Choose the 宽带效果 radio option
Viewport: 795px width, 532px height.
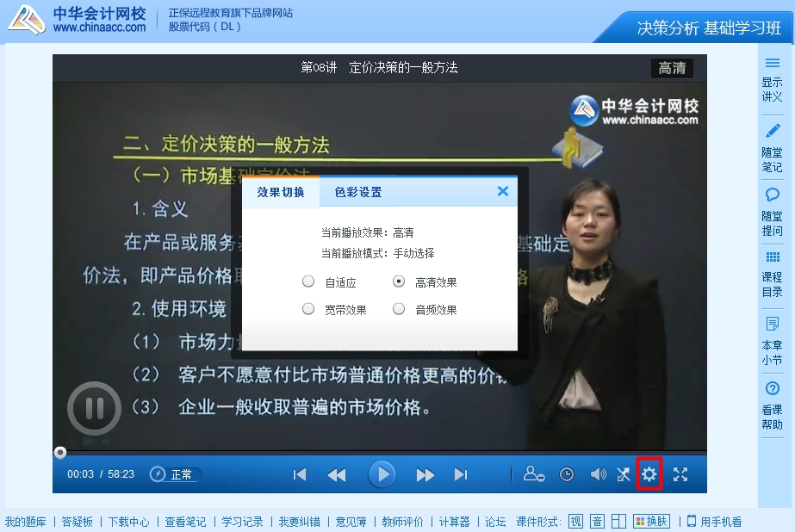point(308,309)
